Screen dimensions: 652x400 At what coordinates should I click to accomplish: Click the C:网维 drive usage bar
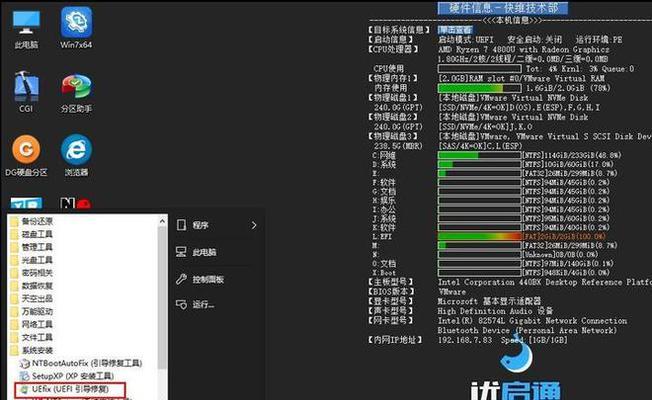coord(479,156)
